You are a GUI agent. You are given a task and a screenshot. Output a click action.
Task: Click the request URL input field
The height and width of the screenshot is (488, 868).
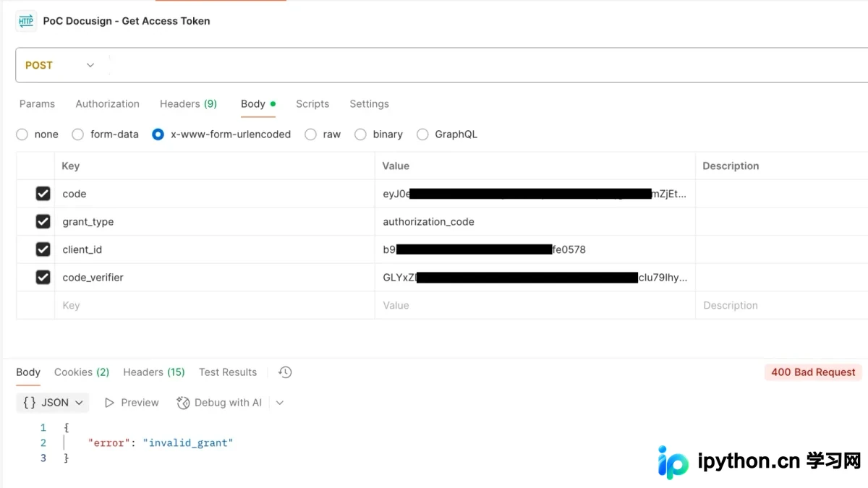[488, 65]
